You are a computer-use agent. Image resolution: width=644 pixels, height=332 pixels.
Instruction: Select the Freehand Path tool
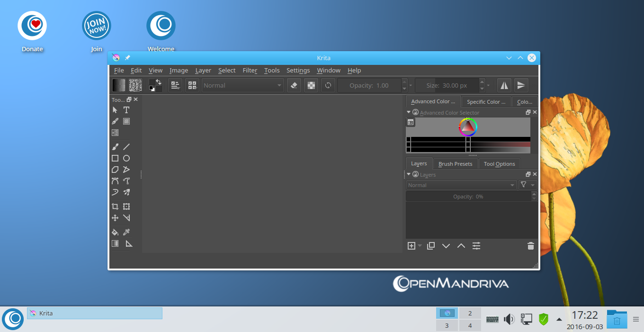coord(126,181)
